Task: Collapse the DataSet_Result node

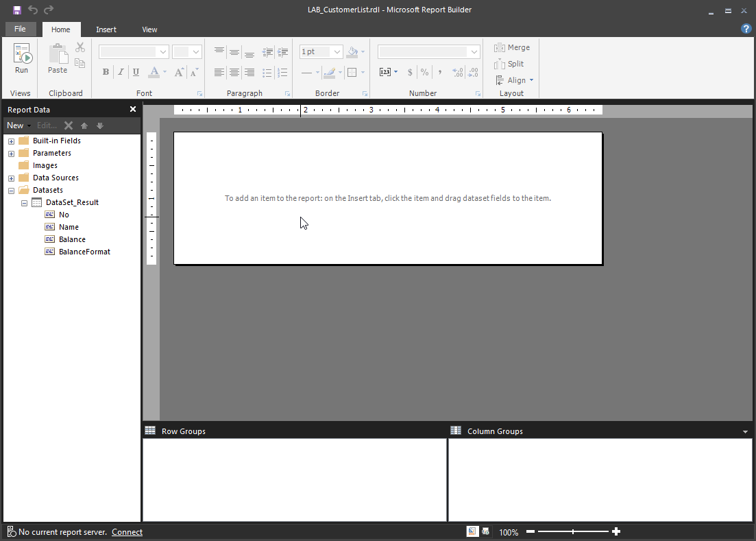Action: pos(24,203)
